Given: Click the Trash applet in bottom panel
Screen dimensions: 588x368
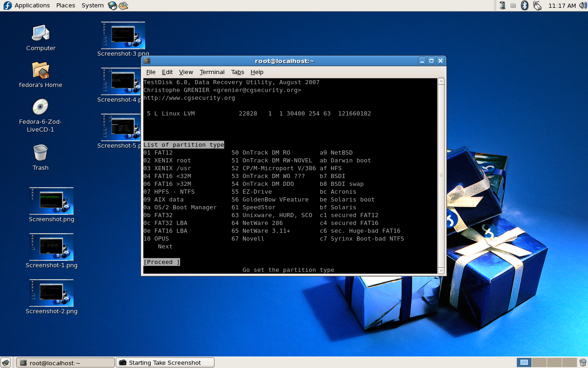Looking at the screenshot, I should tap(582, 362).
